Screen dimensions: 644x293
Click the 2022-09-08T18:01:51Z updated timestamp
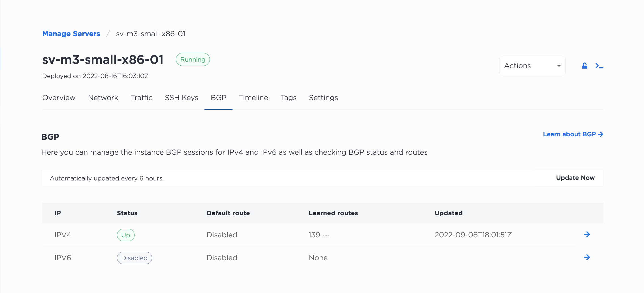click(473, 235)
